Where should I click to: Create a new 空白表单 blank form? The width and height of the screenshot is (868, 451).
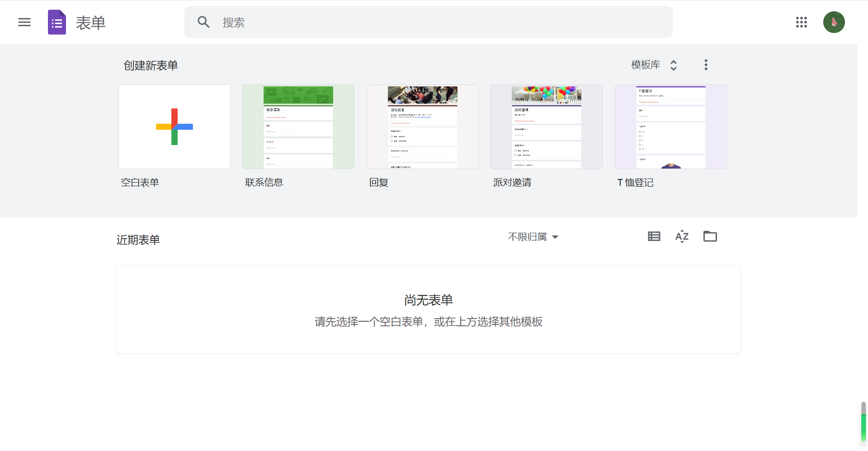coord(175,127)
